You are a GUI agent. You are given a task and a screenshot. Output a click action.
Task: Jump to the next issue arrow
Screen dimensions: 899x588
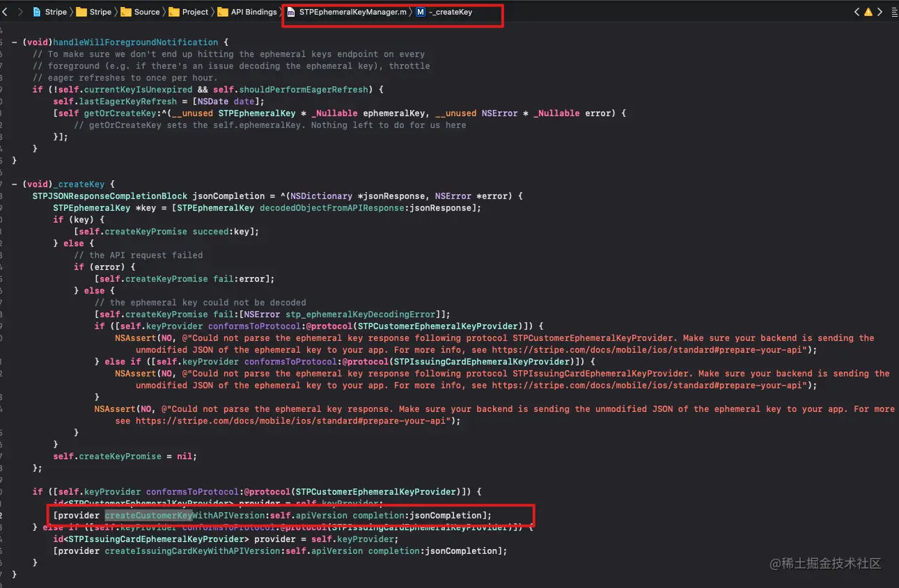coord(879,12)
